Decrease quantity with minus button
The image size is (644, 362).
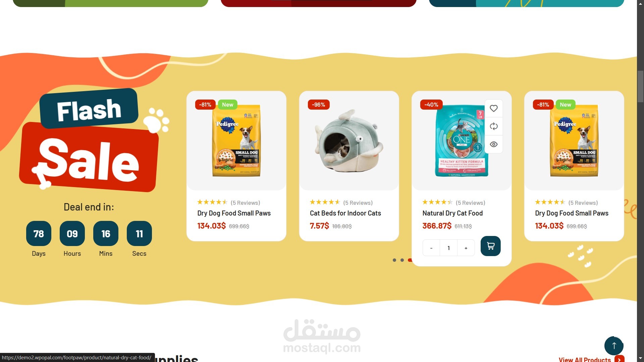click(431, 248)
